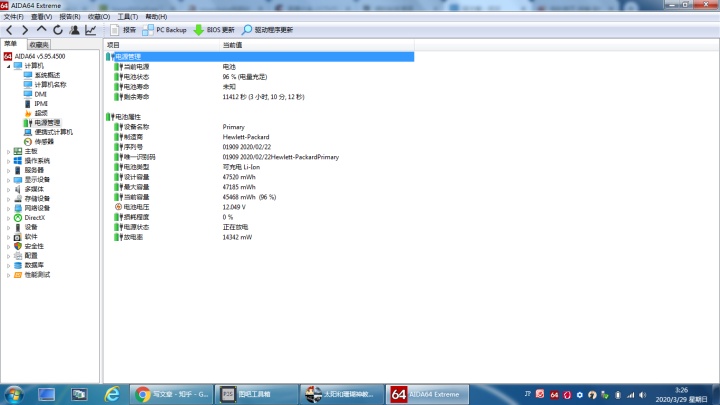Image resolution: width=720 pixels, height=405 pixels.
Task: Click the volume speaker tray icon
Action: point(642,395)
